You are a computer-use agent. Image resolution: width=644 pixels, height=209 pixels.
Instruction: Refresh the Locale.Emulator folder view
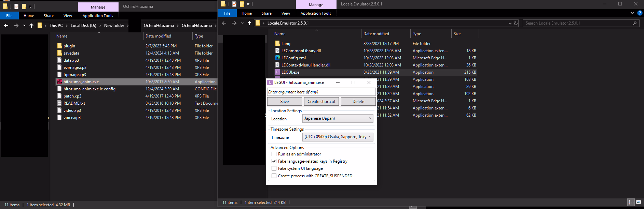516,23
